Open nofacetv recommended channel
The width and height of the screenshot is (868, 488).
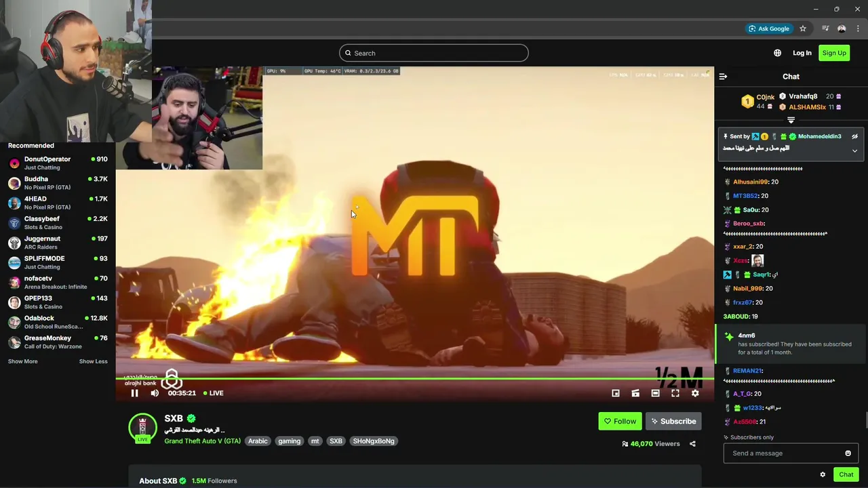[x=58, y=283]
